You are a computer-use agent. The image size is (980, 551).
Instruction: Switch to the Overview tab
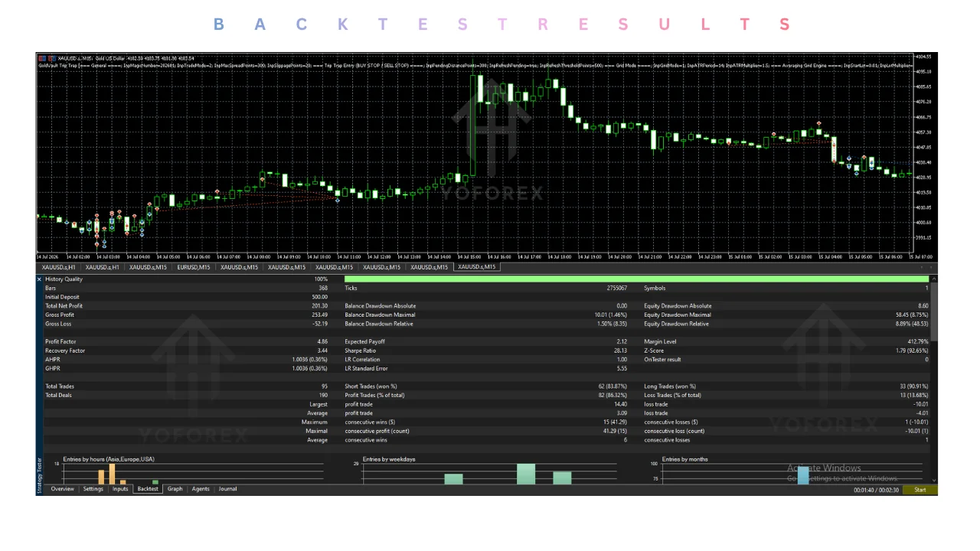(63, 489)
